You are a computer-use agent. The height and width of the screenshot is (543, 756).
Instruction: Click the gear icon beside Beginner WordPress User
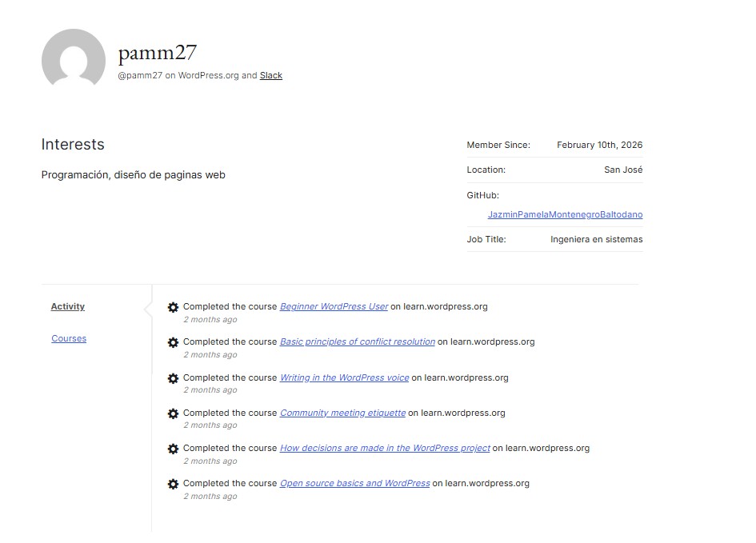pyautogui.click(x=173, y=307)
